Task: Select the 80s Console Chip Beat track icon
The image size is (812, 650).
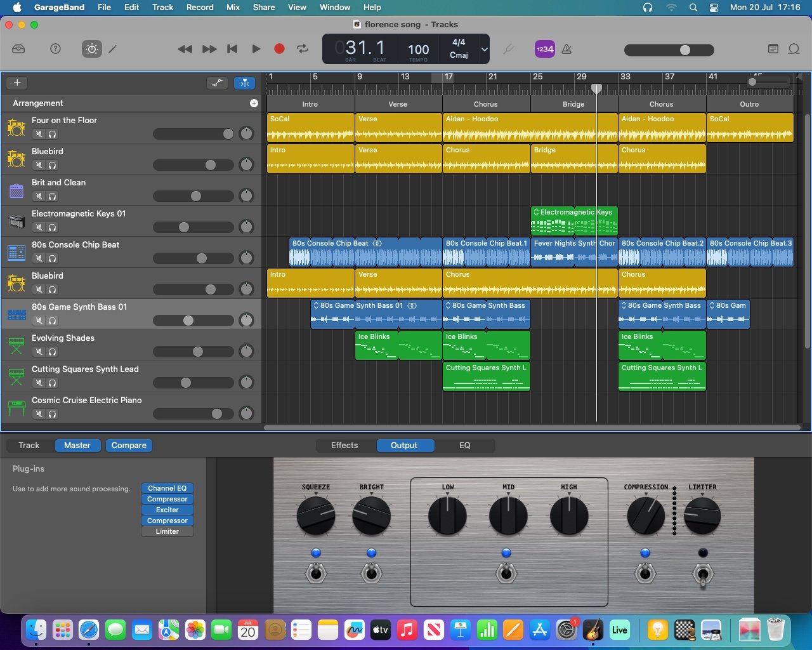Action: 16,252
